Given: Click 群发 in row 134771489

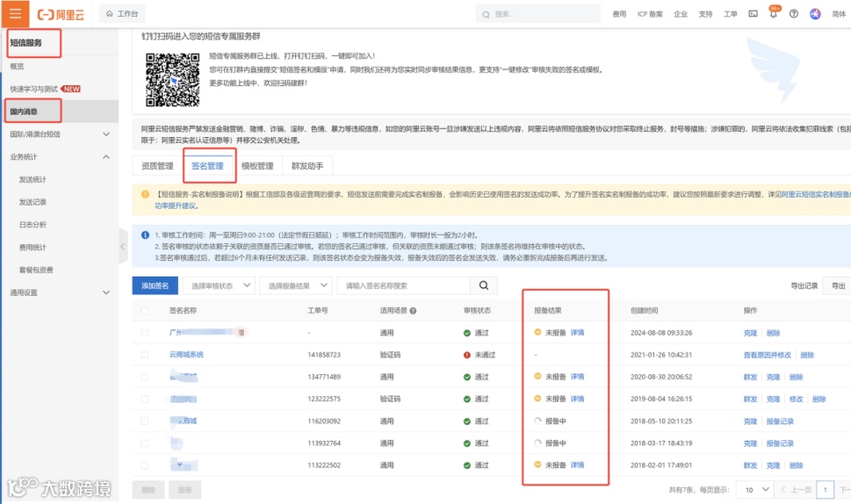Looking at the screenshot, I should pyautogui.click(x=750, y=377).
